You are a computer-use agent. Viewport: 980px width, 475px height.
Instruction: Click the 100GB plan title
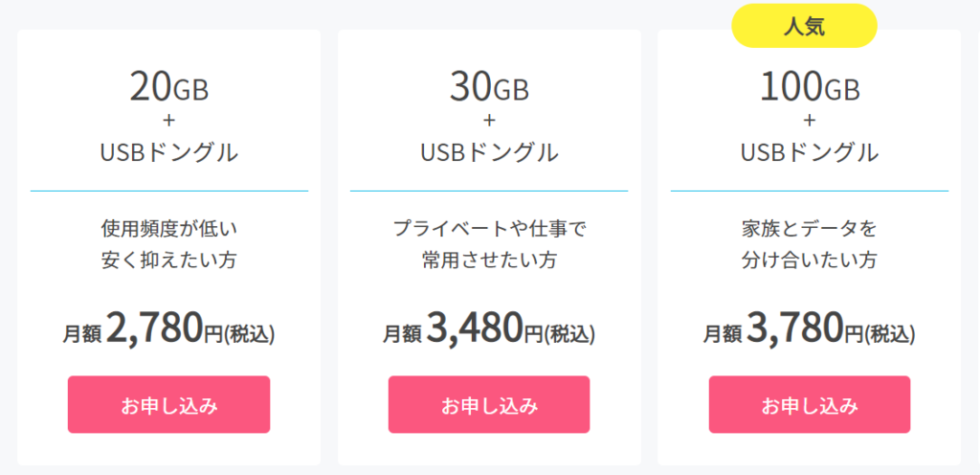point(810,88)
